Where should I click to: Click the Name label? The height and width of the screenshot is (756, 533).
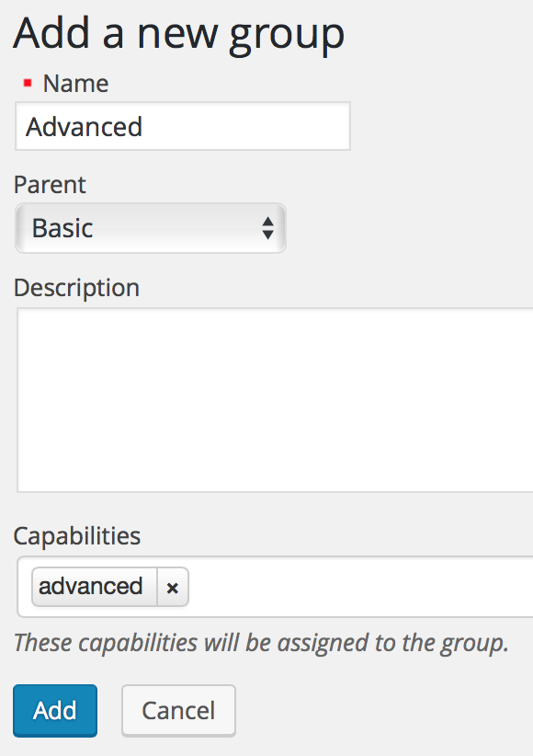tap(74, 83)
